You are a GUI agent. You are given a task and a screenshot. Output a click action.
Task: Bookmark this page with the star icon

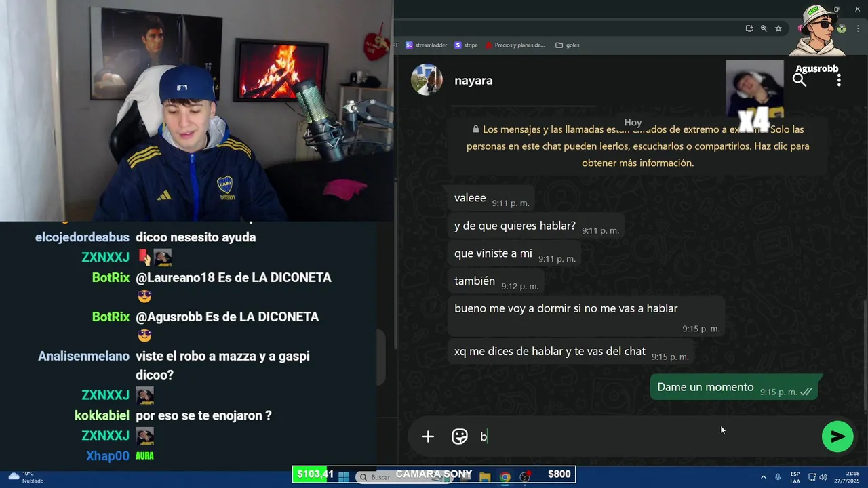click(778, 28)
